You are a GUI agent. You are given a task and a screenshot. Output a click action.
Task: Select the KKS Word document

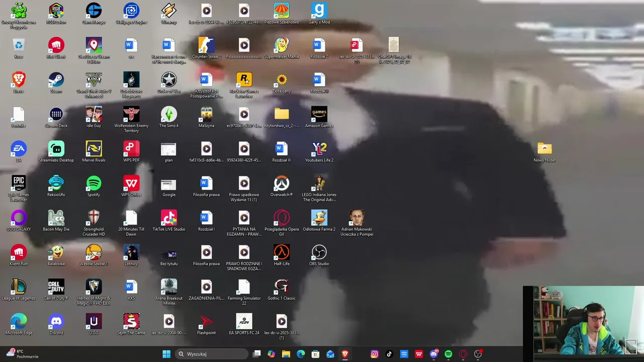(131, 290)
